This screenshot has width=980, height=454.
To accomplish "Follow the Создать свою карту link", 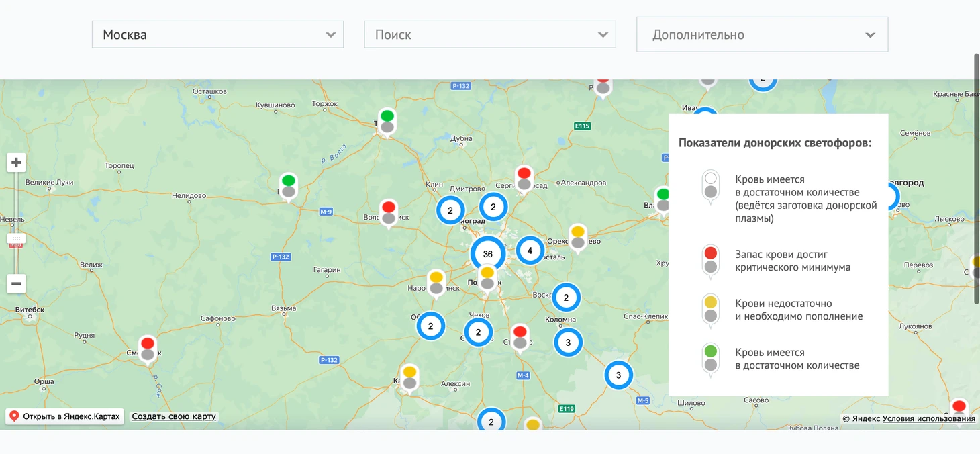I will [x=174, y=416].
